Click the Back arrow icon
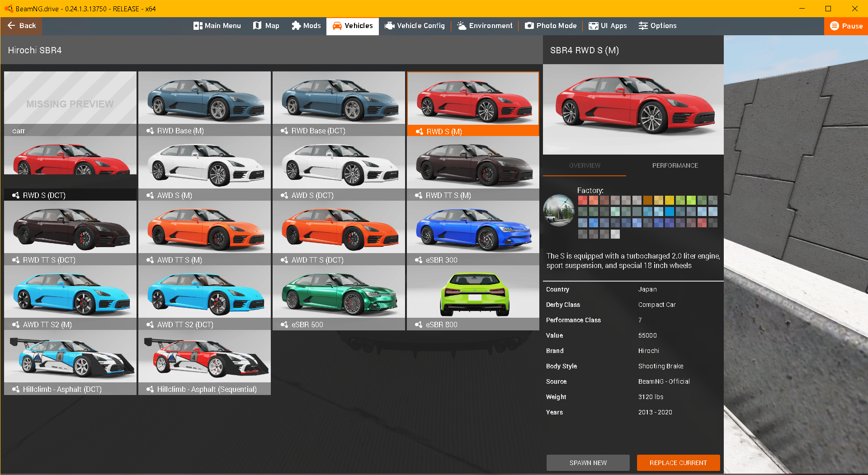The height and width of the screenshot is (475, 868). click(x=11, y=26)
